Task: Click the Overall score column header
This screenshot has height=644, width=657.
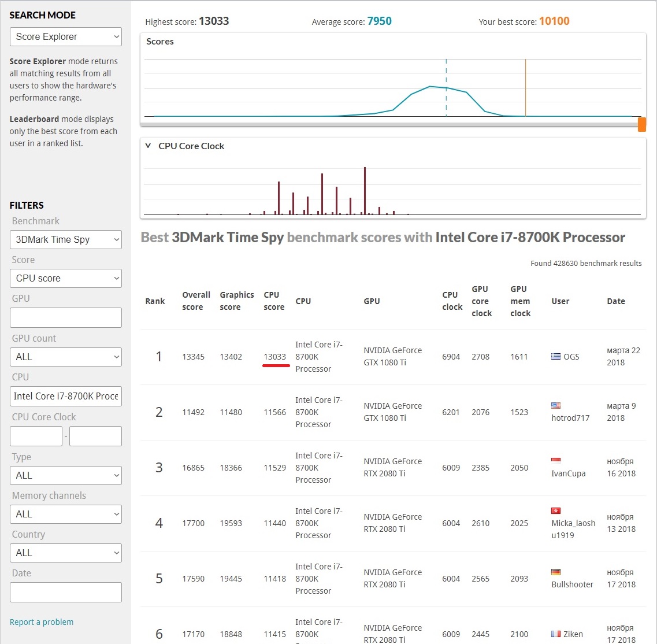Action: [196, 301]
